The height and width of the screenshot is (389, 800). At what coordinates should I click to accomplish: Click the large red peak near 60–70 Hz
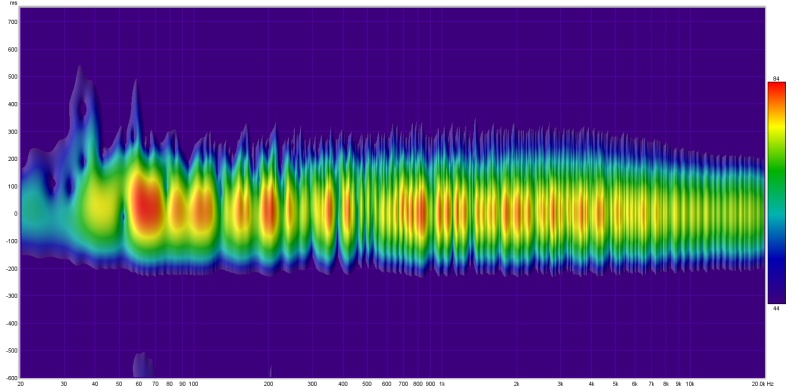click(x=147, y=206)
